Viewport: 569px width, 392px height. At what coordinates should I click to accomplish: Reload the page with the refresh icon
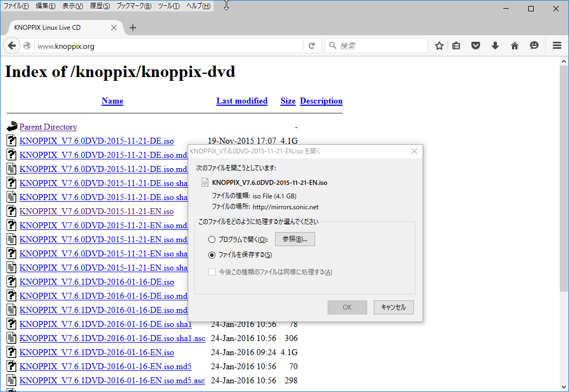point(311,46)
